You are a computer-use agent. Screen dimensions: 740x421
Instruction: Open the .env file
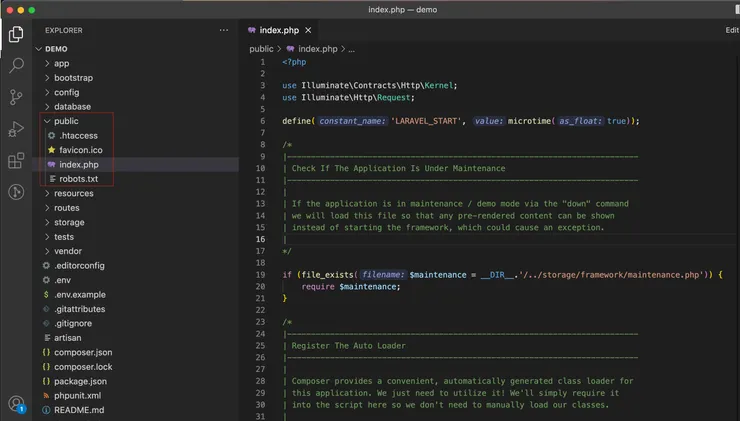[63, 280]
